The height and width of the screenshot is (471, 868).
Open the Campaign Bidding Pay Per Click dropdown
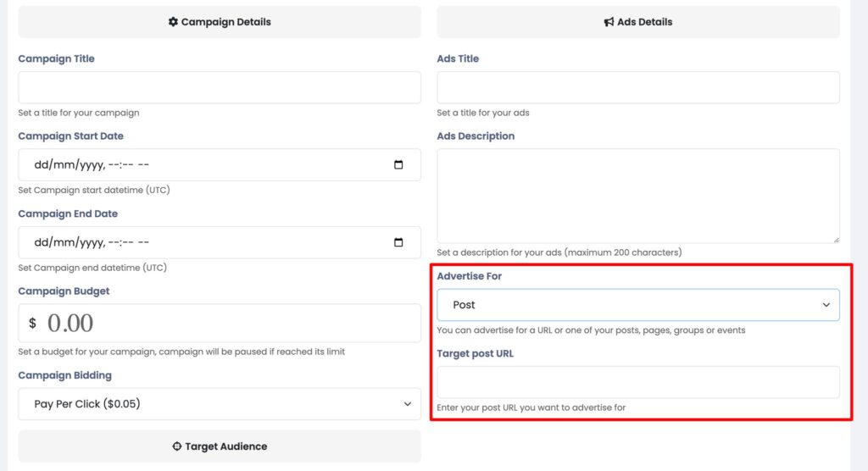click(220, 403)
